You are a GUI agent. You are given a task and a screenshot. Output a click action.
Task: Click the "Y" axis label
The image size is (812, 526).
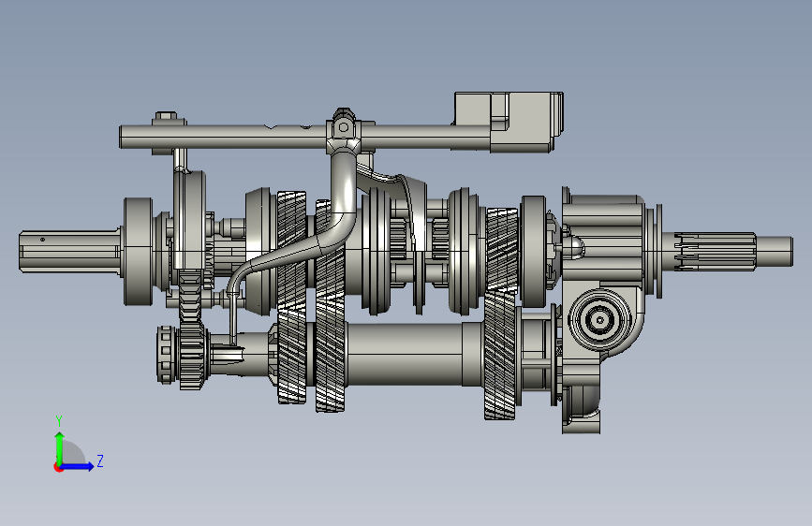[59, 421]
